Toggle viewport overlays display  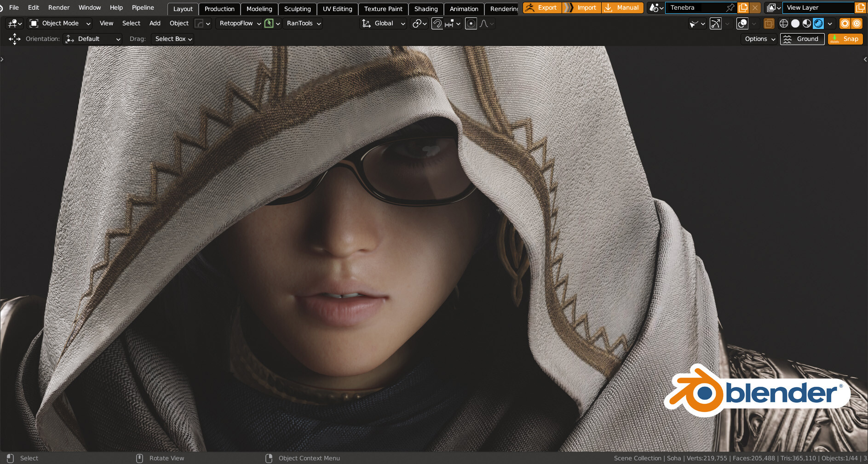tap(742, 23)
